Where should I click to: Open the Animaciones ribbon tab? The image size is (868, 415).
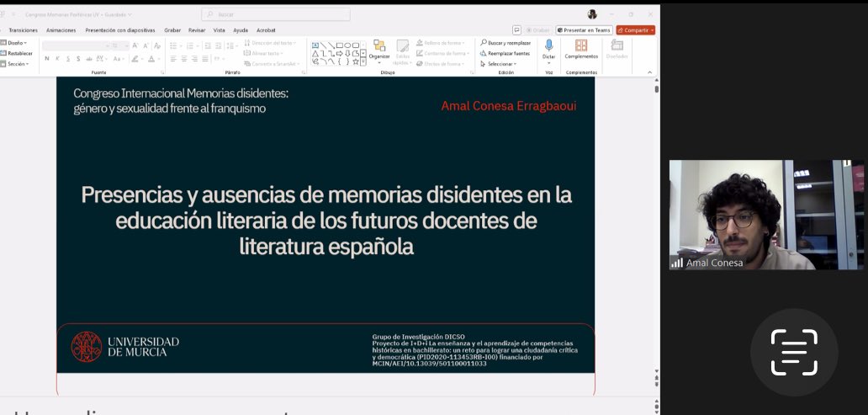coord(61,30)
